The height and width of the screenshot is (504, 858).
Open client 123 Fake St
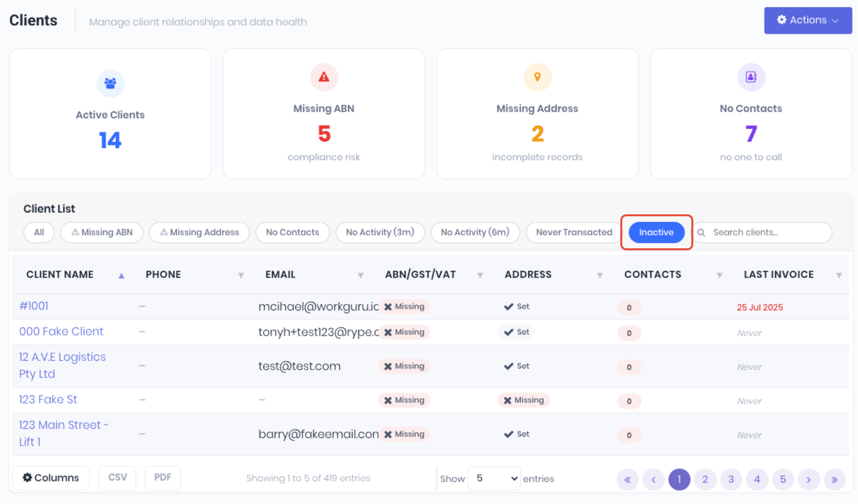[48, 400]
